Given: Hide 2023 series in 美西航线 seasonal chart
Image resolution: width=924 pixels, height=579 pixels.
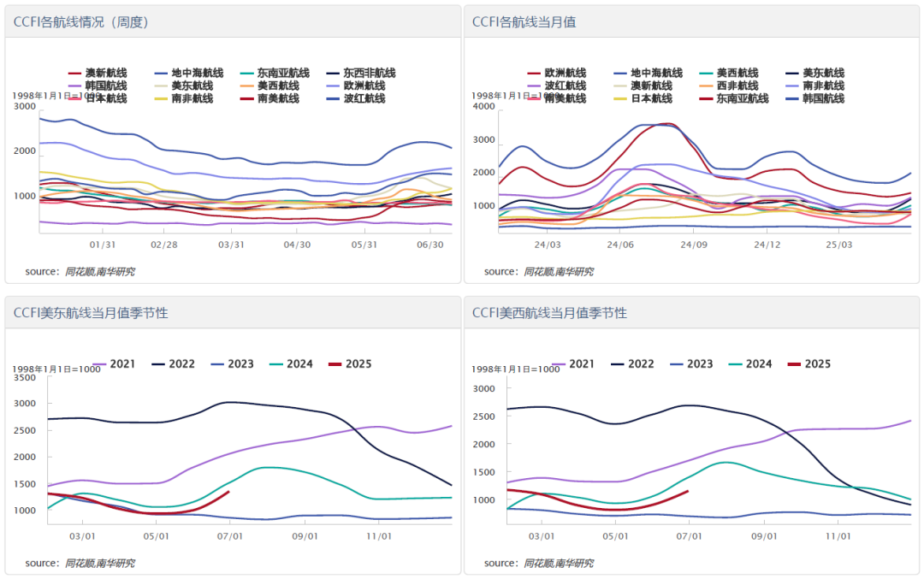Looking at the screenshot, I should click(x=691, y=364).
